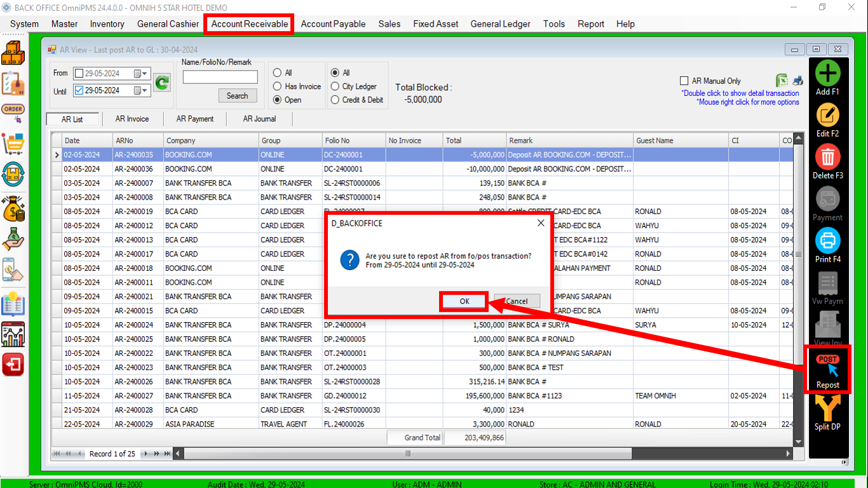Select row AR-2400029 ASIA PARADISE
Viewport: 868px width, 488px height.
[x=422, y=424]
